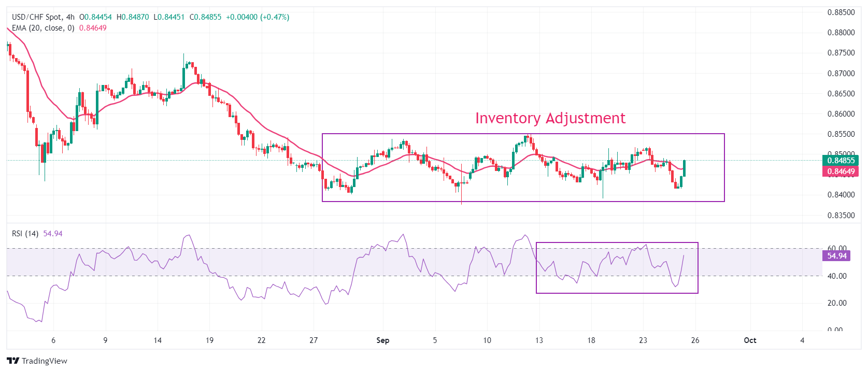Click the green 0.84855 current price tag
Image resolution: width=868 pixels, height=372 pixels.
point(840,161)
